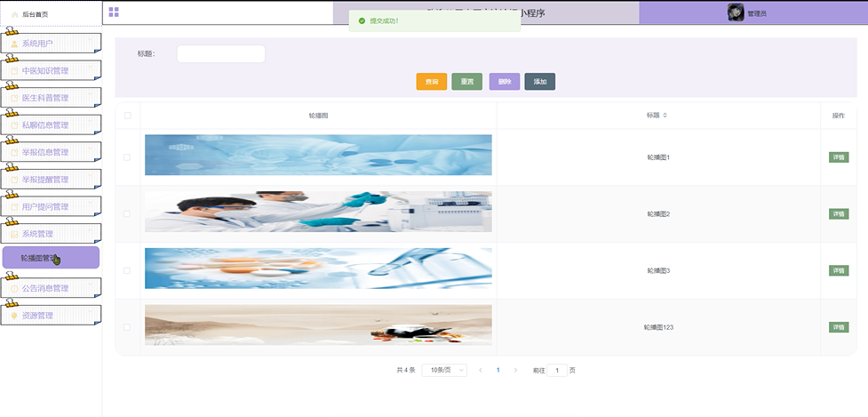Click the 轮播图1 title cell
Viewport: 868px width, 417px height.
pos(658,157)
